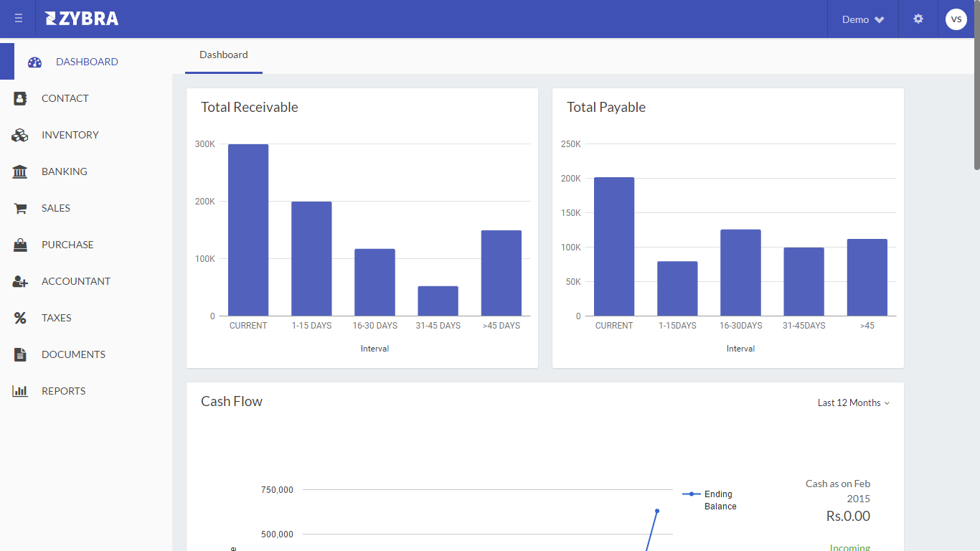Click the Ending Balance legend entry
The height and width of the screenshot is (551, 980).
710,500
